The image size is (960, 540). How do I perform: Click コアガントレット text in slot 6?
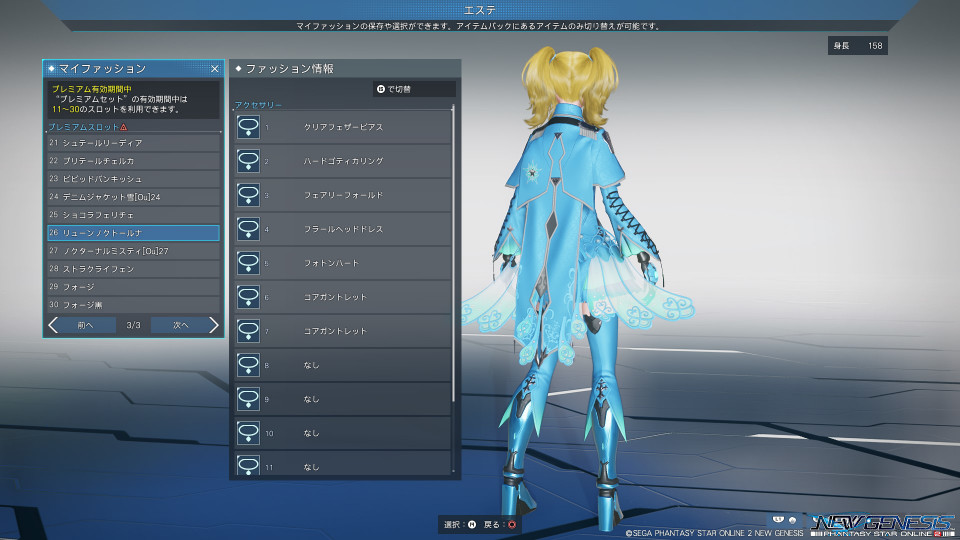coord(336,297)
